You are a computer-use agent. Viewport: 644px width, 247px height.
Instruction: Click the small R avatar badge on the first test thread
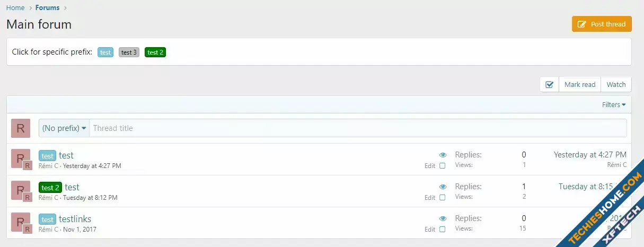(28, 166)
